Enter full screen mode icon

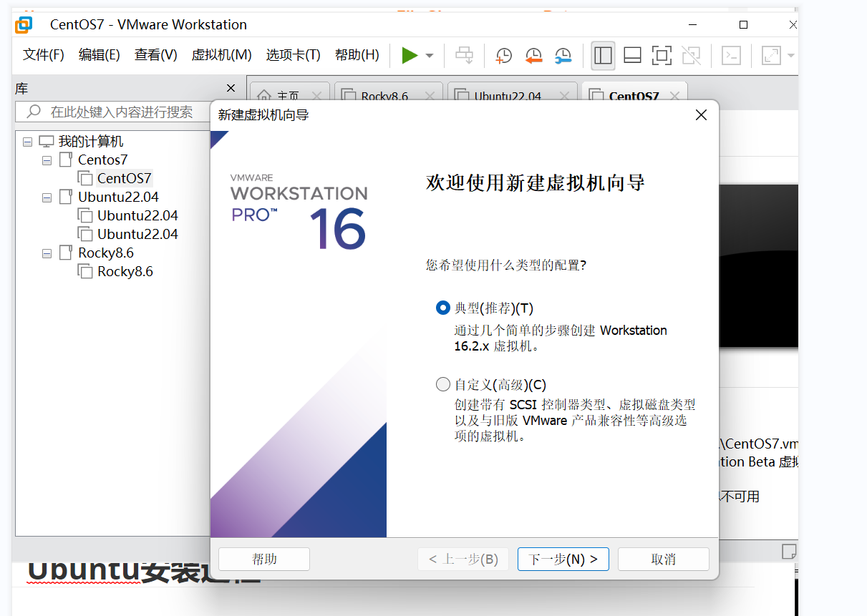(x=662, y=55)
